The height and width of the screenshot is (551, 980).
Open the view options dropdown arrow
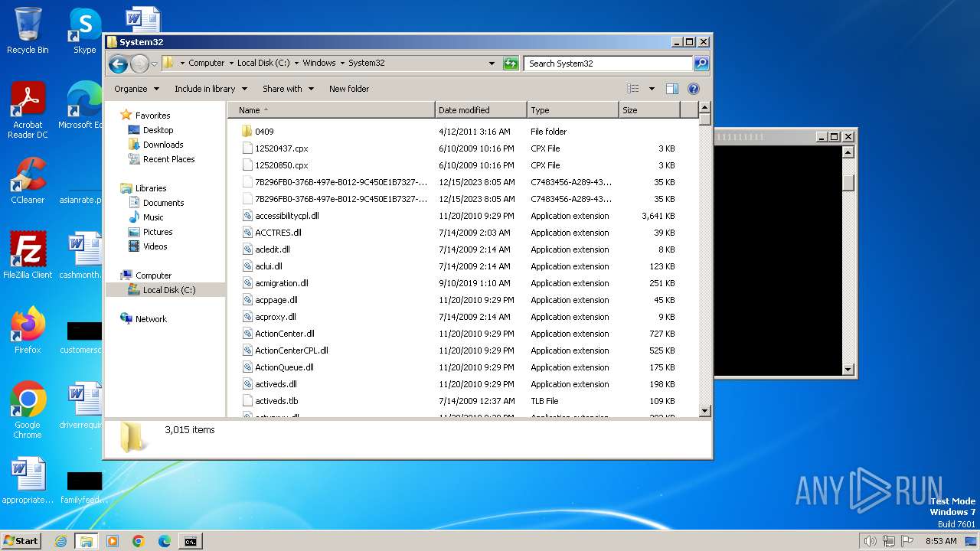point(652,89)
